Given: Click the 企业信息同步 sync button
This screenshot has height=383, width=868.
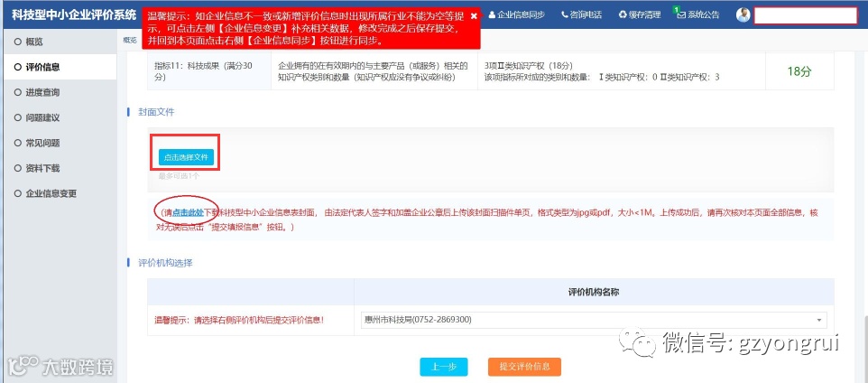Looking at the screenshot, I should tap(516, 15).
